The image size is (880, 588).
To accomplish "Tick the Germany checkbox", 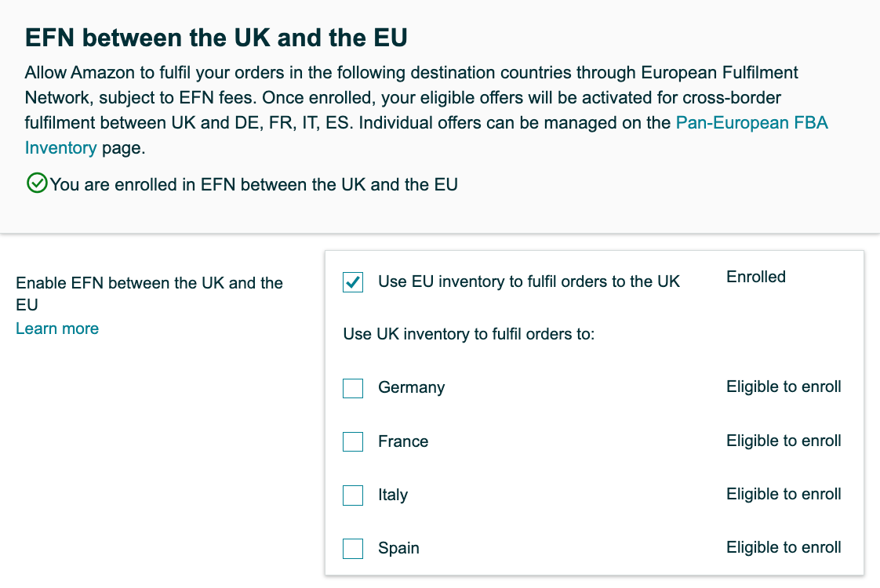I will click(353, 388).
